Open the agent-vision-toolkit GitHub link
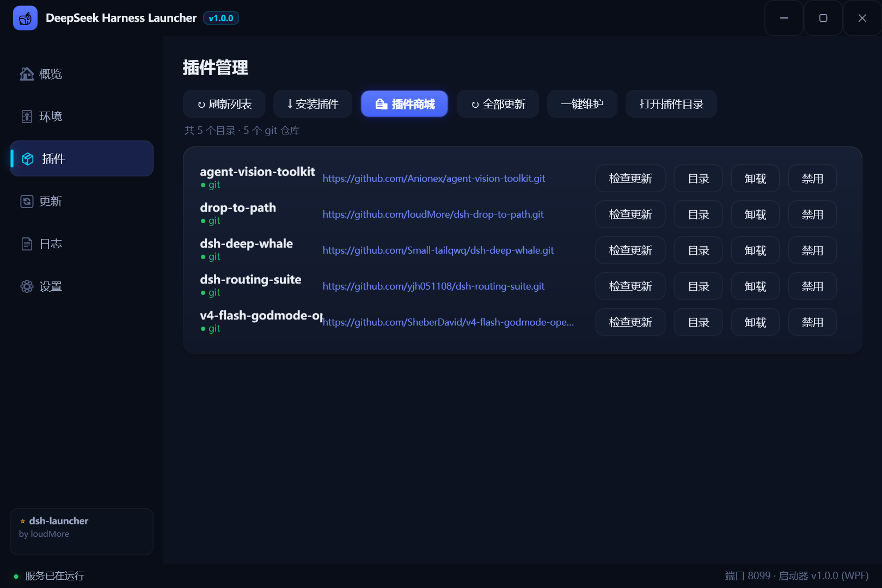 click(434, 179)
